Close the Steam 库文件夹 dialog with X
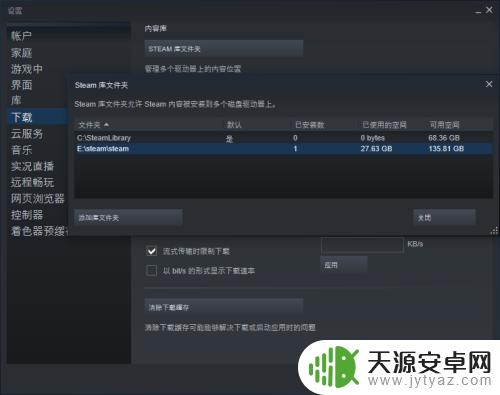 (489, 84)
